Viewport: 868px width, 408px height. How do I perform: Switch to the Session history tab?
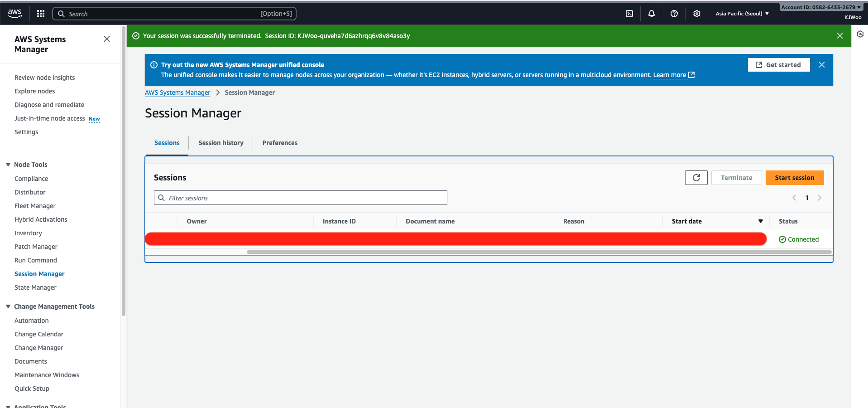point(221,143)
